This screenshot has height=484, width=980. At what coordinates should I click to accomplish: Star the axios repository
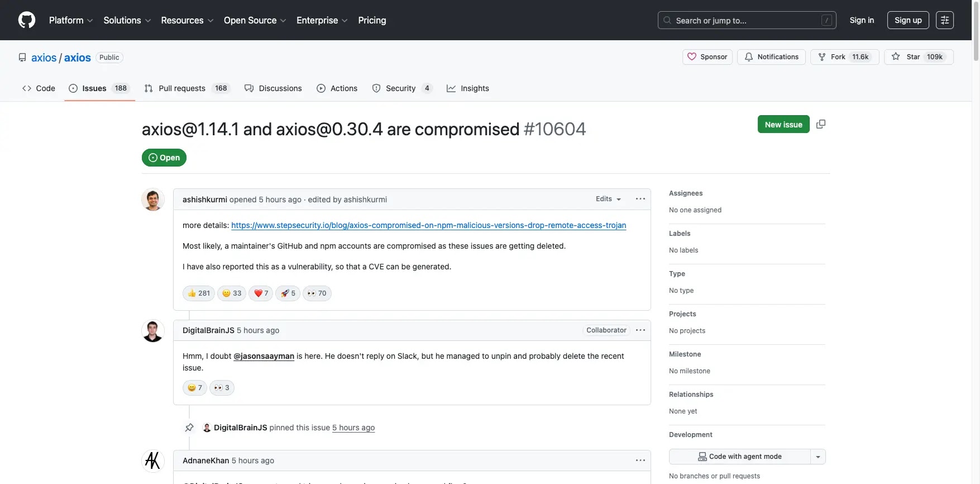point(918,57)
